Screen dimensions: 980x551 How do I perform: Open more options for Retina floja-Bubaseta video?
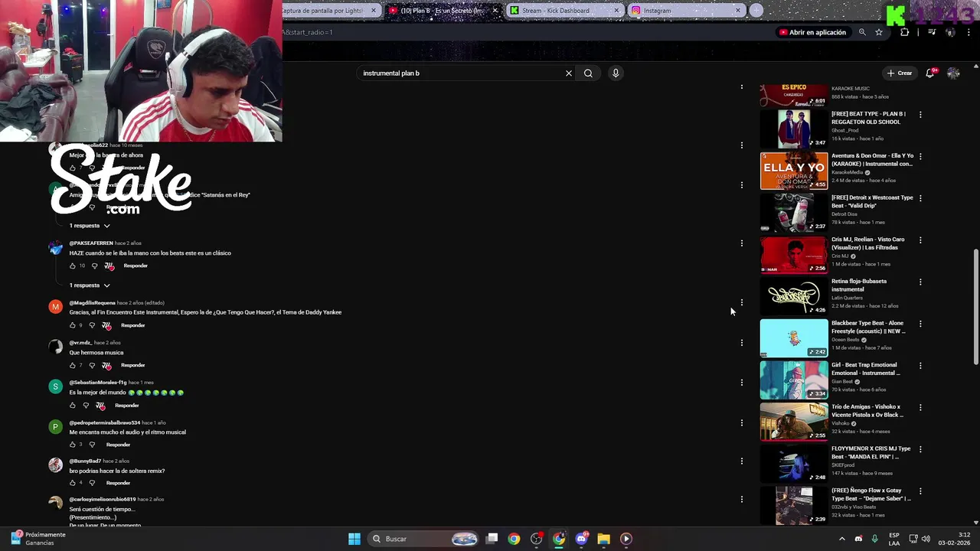[920, 282]
